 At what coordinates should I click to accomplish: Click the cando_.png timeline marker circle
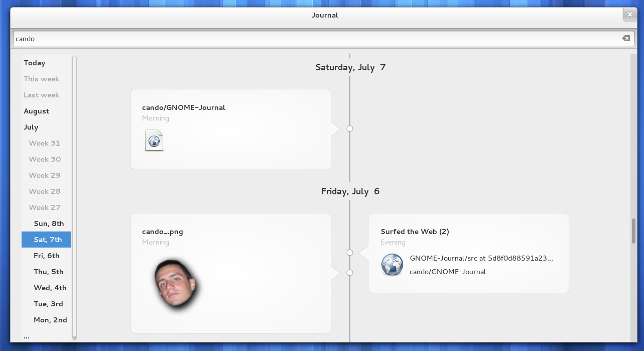(x=350, y=273)
